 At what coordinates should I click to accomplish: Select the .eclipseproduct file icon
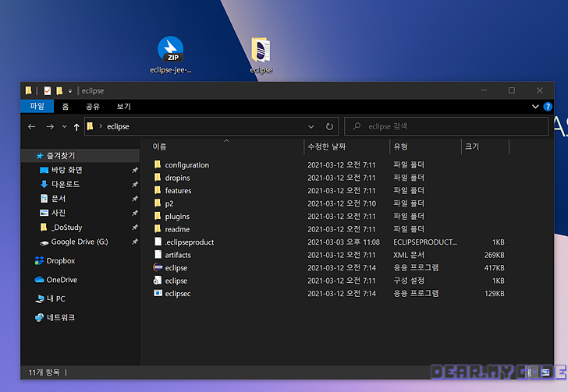(158, 242)
